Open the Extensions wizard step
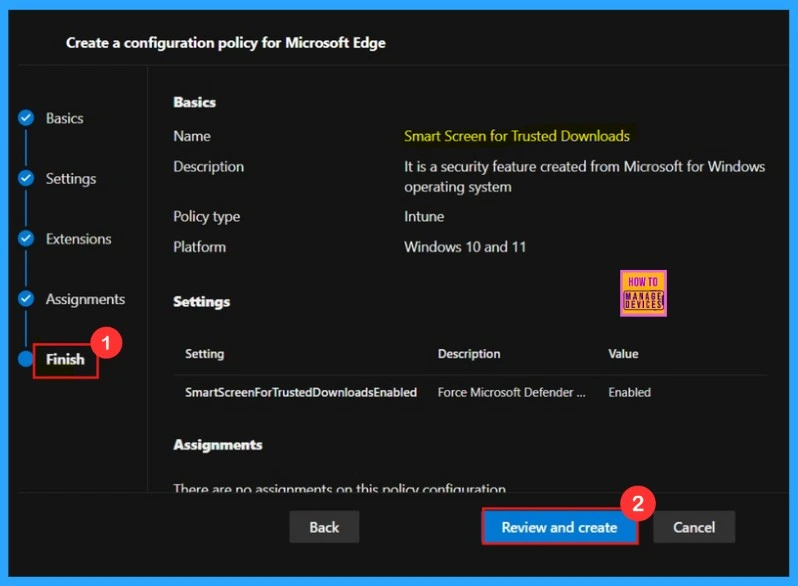 pos(78,239)
